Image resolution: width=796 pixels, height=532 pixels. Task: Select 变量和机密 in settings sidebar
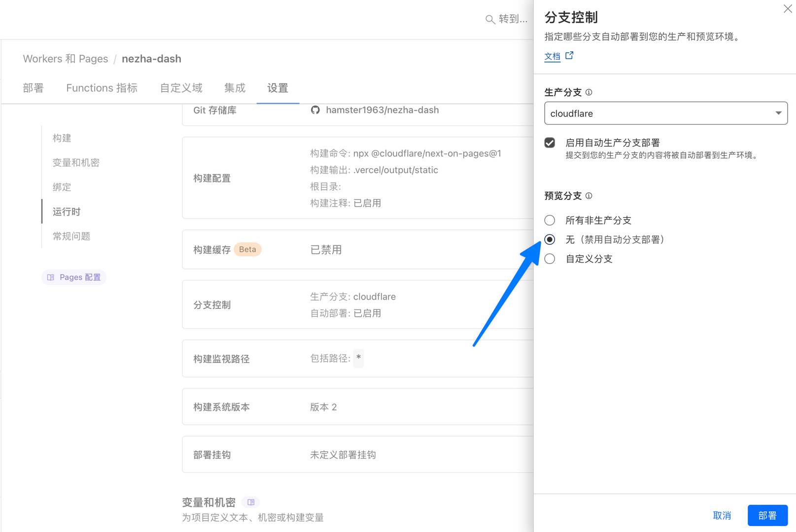pos(76,163)
